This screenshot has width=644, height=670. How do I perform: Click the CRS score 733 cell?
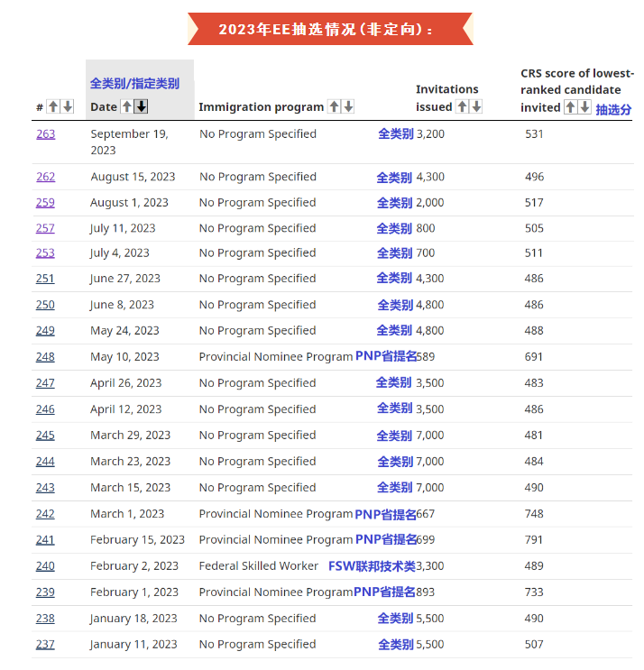click(534, 592)
